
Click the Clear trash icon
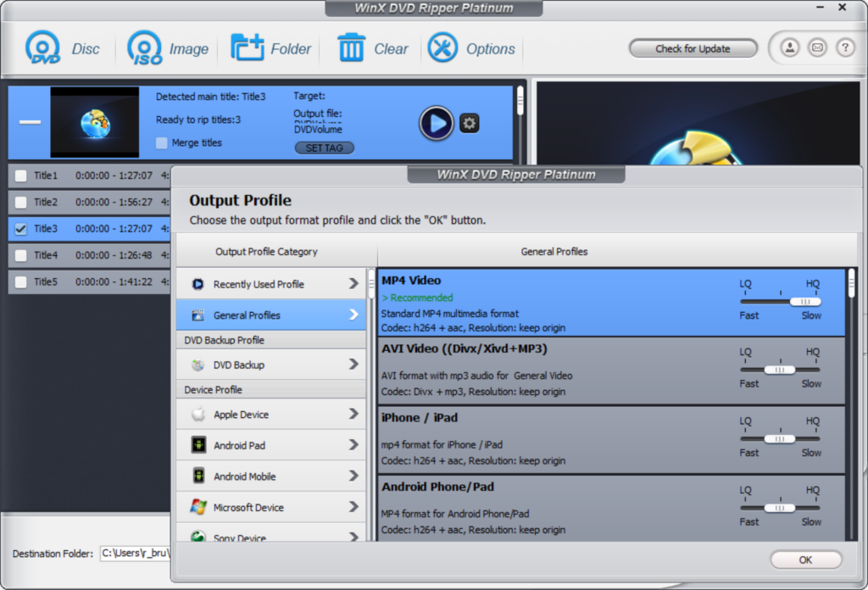coord(351,48)
